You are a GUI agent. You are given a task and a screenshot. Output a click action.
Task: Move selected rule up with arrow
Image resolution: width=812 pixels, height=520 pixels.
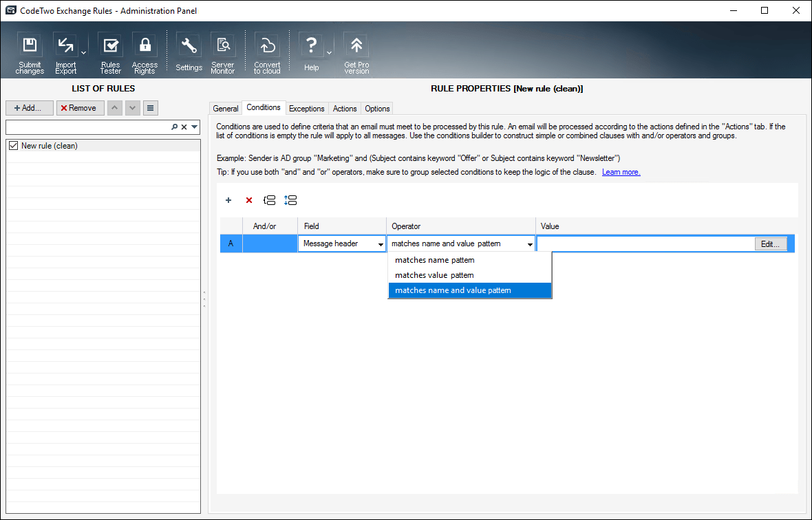tap(114, 107)
